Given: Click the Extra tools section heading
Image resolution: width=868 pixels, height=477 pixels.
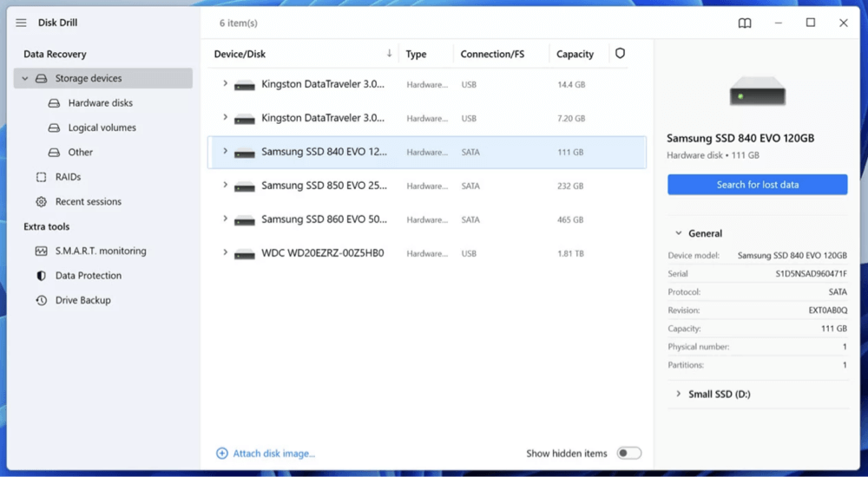Looking at the screenshot, I should click(x=47, y=227).
